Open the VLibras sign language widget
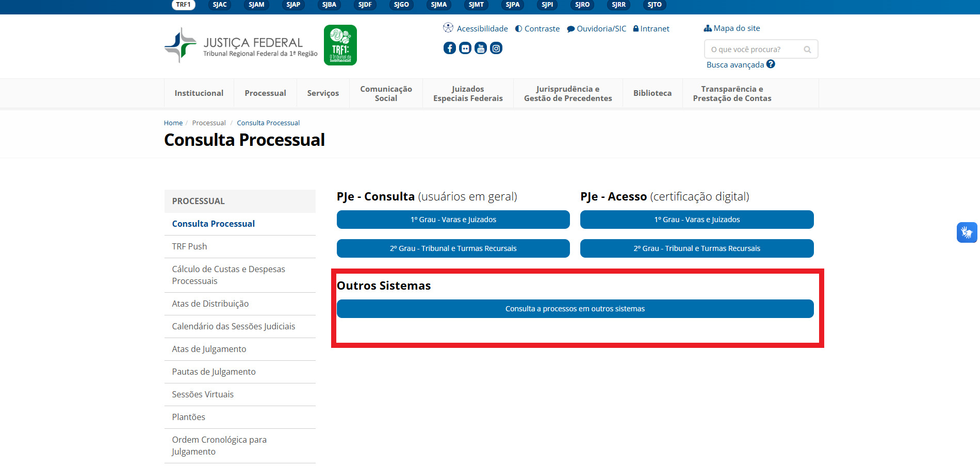This screenshot has width=980, height=469. [x=967, y=232]
